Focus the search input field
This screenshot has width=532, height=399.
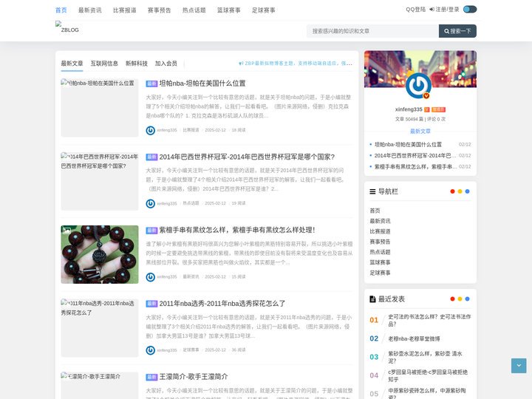[x=372, y=31]
